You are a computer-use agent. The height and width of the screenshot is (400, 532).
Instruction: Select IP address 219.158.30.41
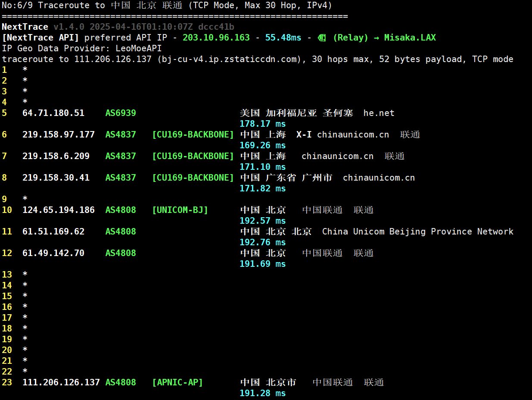(56, 178)
